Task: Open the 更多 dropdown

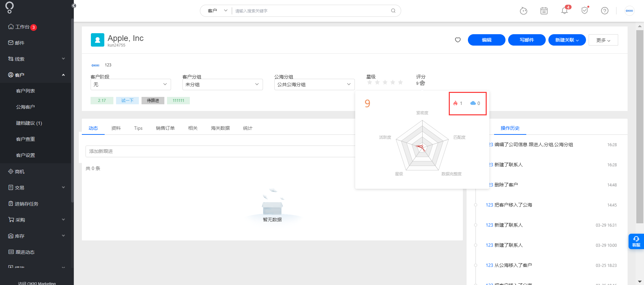Action: (603, 40)
